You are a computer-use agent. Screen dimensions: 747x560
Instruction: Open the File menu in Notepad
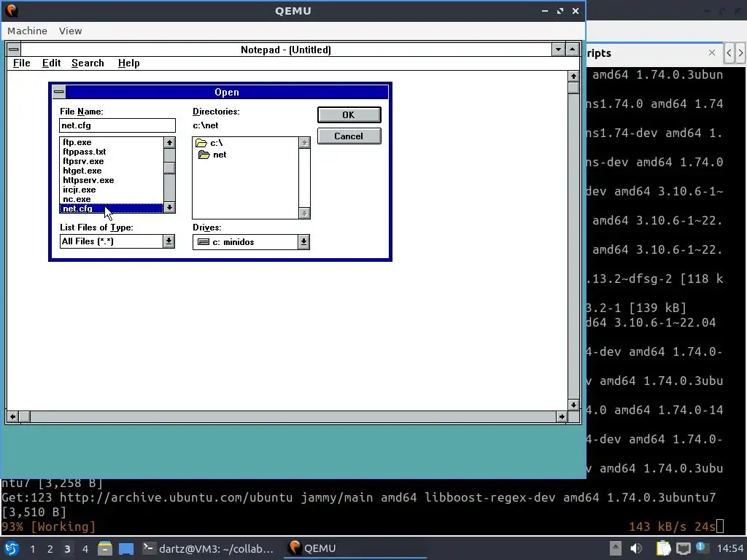click(x=21, y=63)
